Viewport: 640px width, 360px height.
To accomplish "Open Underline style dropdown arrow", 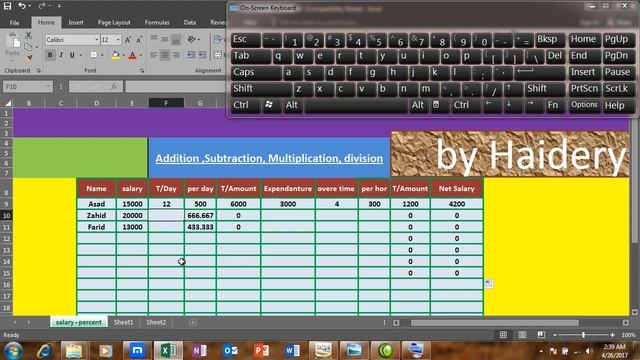I will point(80,55).
